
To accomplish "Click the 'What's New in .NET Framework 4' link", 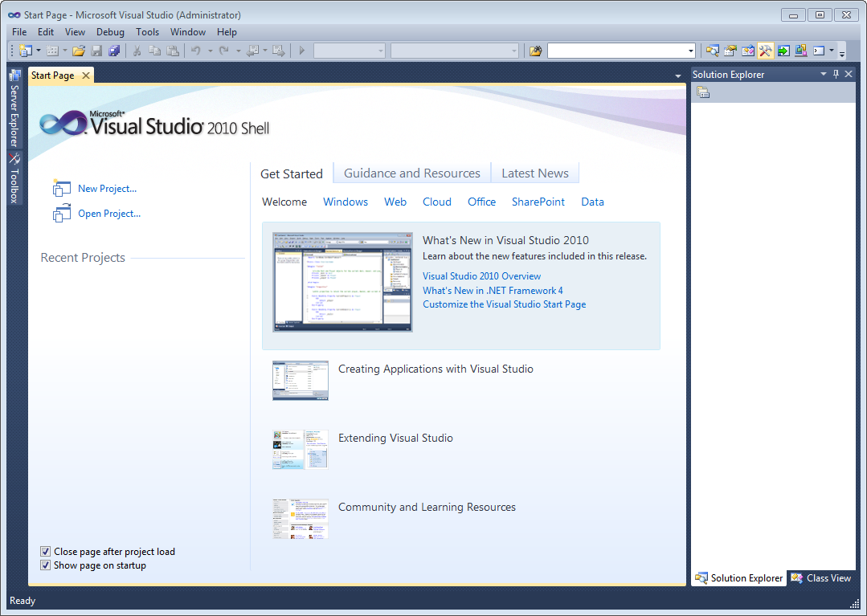I will (x=493, y=290).
